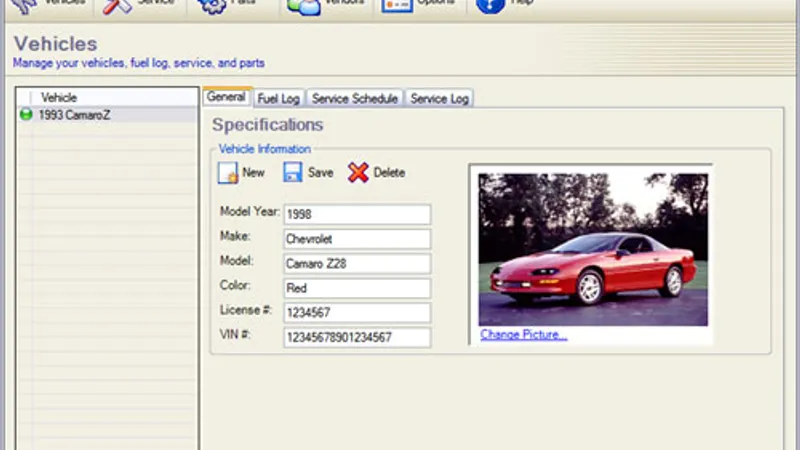Click the VIN # input field
This screenshot has width=800, height=450.
click(x=357, y=338)
